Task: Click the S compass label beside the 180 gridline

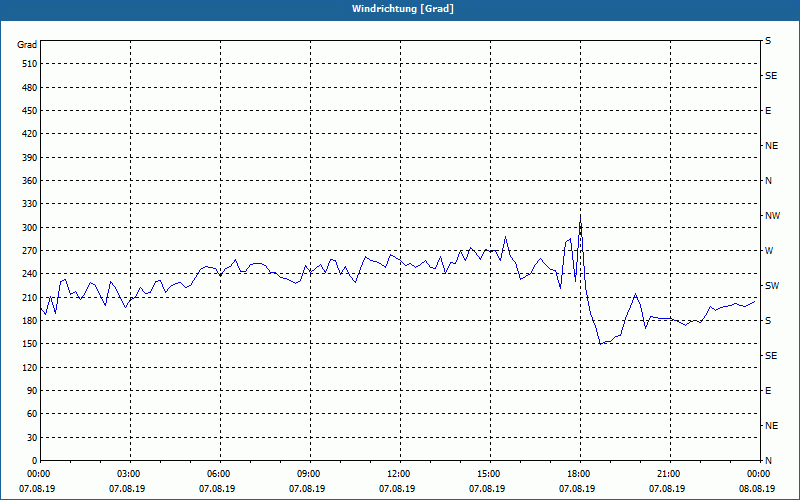Action: click(768, 320)
